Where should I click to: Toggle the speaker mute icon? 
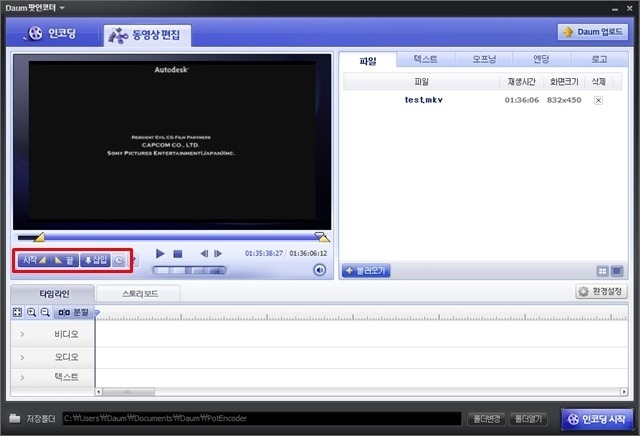click(320, 270)
